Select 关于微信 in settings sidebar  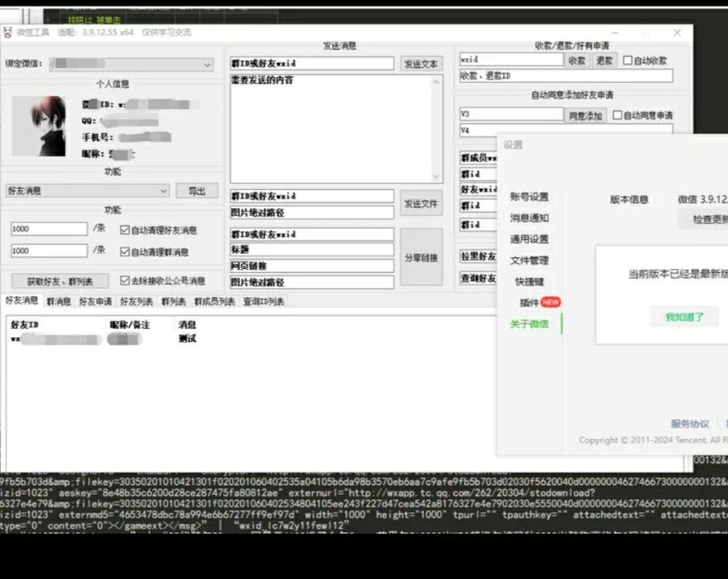pyautogui.click(x=529, y=324)
